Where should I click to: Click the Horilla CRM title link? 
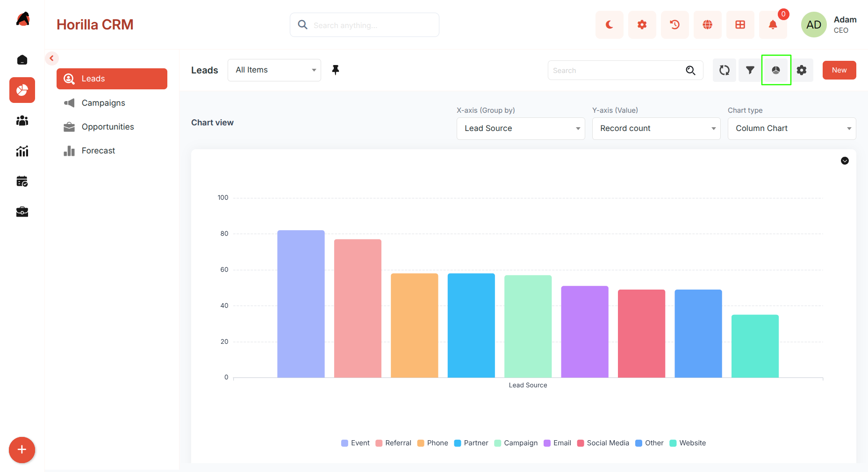pyautogui.click(x=95, y=25)
